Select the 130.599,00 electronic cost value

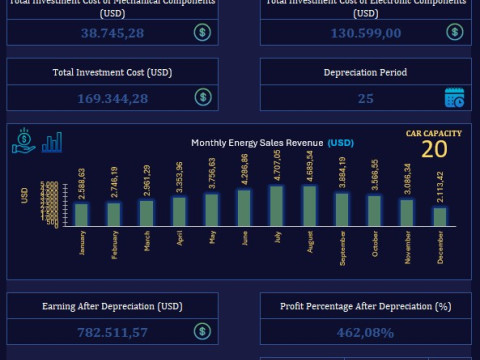366,33
